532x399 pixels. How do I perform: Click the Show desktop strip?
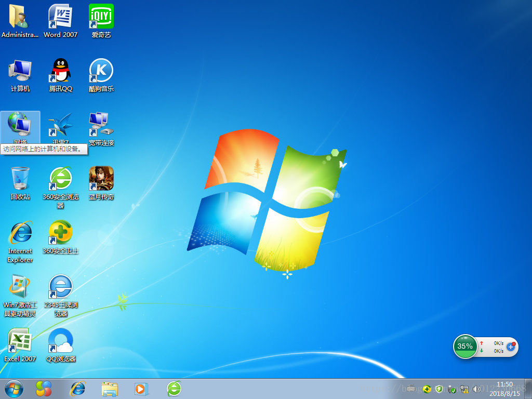point(528,389)
